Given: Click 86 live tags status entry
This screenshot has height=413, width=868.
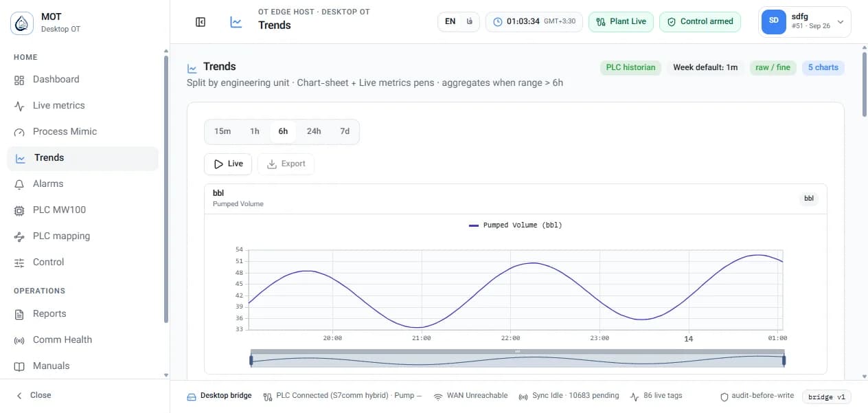Looking at the screenshot, I should [x=656, y=396].
